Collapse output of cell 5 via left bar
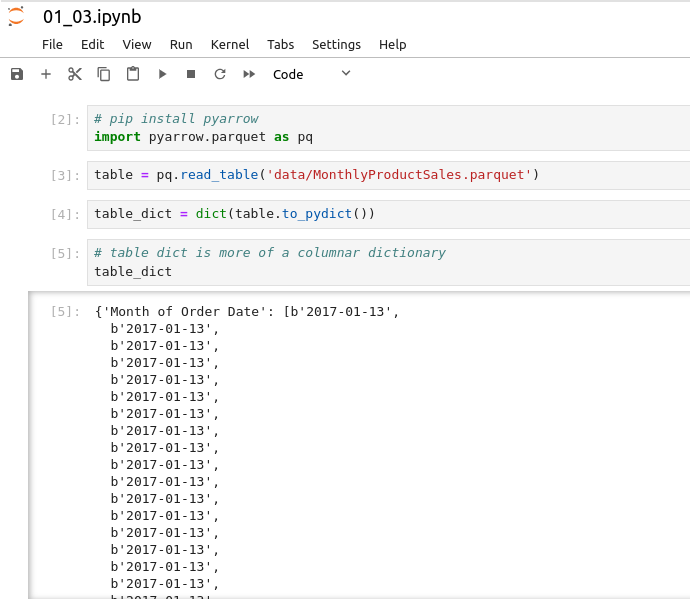Image resolution: width=690 pixels, height=599 pixels. pyautogui.click(x=30, y=445)
